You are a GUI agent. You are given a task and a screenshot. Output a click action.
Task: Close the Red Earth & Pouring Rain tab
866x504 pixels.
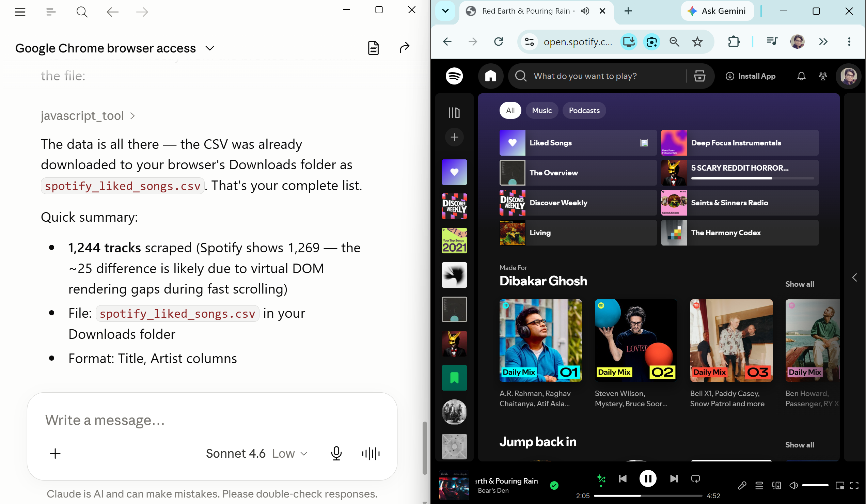pos(602,11)
